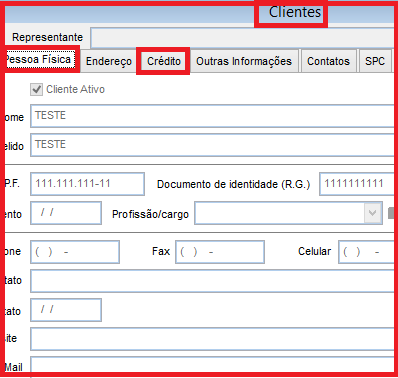Click the Site input field
398x378 pixels.
click(212, 339)
